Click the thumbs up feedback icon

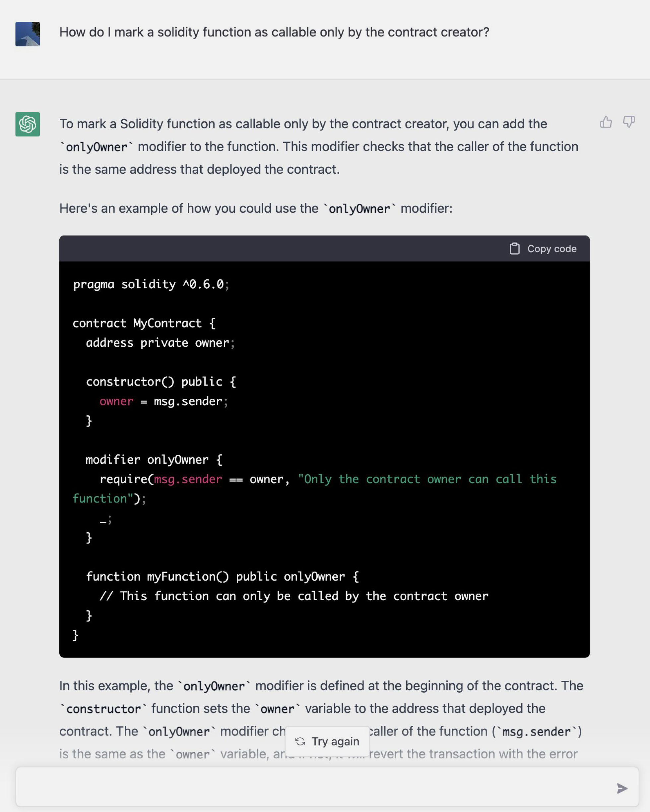click(x=606, y=122)
